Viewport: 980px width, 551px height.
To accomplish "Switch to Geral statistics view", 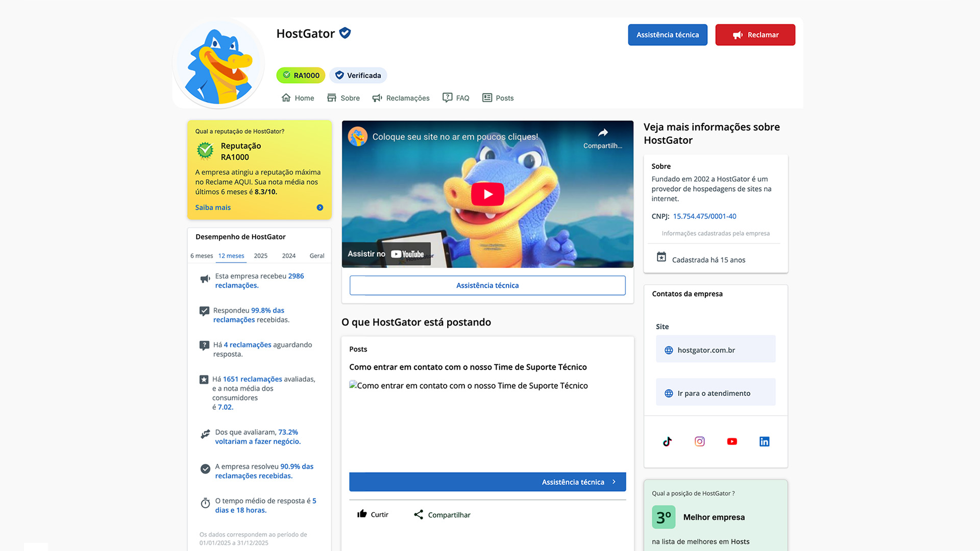I will (316, 256).
